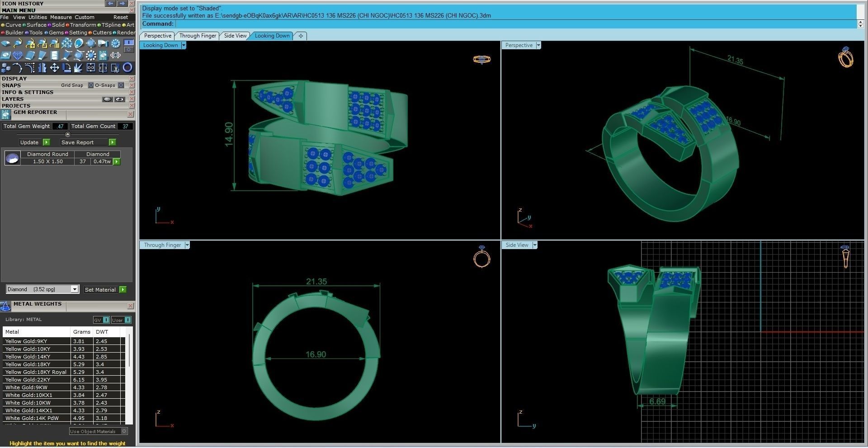Choose the fillet corner curve icon
This screenshot has height=448, width=868.
click(x=30, y=68)
